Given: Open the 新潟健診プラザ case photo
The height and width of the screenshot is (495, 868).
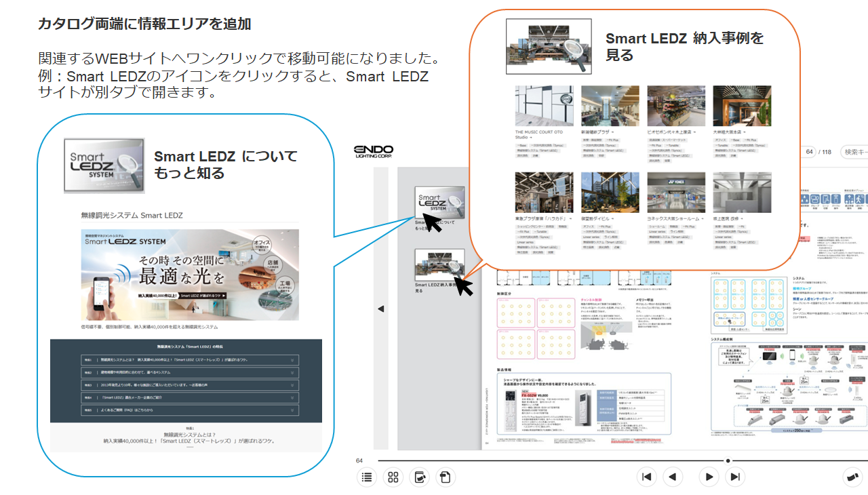Looking at the screenshot, I should (x=610, y=106).
